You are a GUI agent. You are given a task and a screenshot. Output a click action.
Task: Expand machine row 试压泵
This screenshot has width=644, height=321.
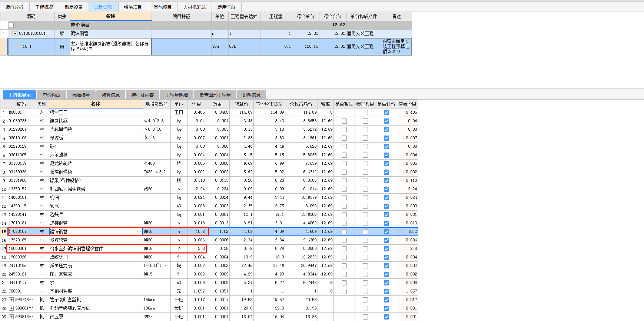click(x=11, y=317)
